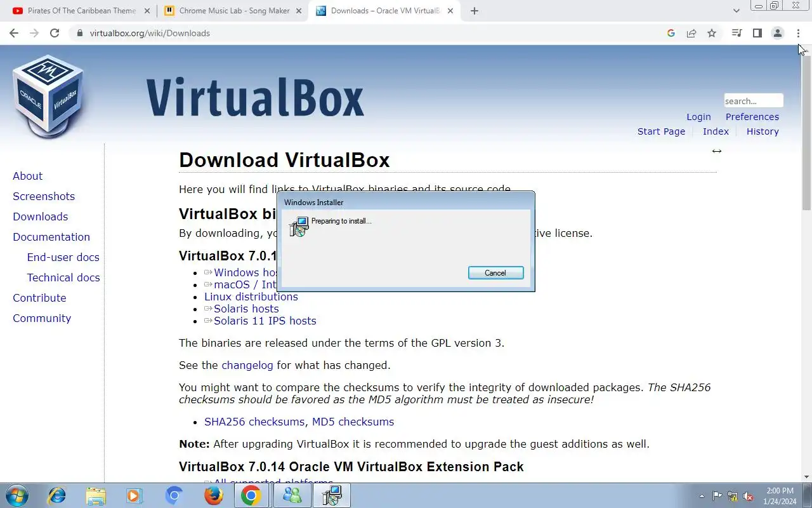The image size is (812, 508).
Task: Select Windows Installer taskbar icon
Action: point(332,495)
